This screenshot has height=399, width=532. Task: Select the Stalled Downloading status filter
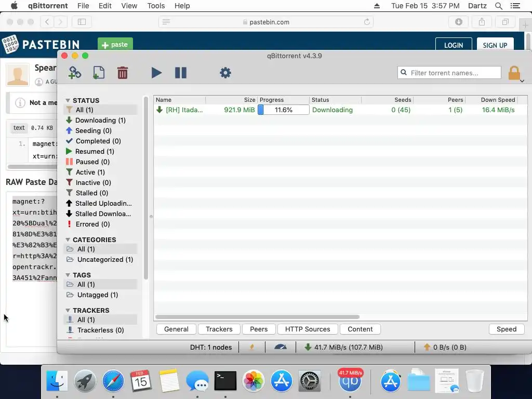100,214
